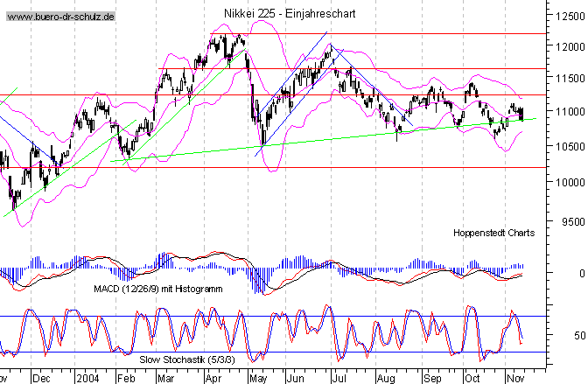Click the 2004 year label on time axis
The width and height of the screenshot is (588, 384).
point(86,378)
